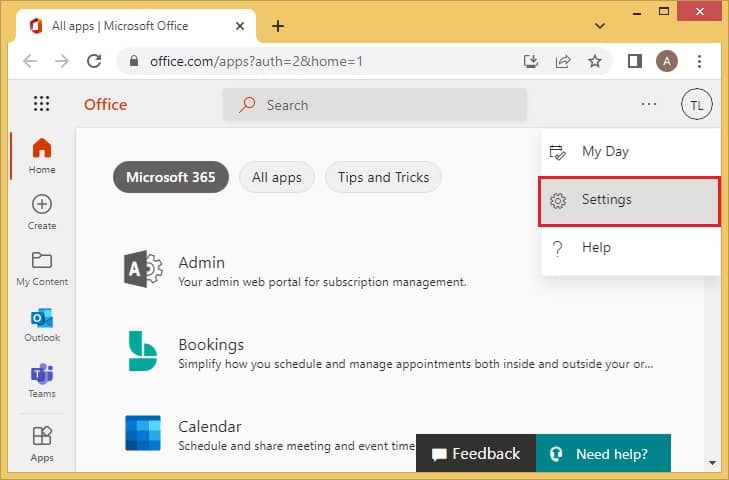The image size is (729, 480).
Task: Click the browser reload button
Action: [x=94, y=61]
